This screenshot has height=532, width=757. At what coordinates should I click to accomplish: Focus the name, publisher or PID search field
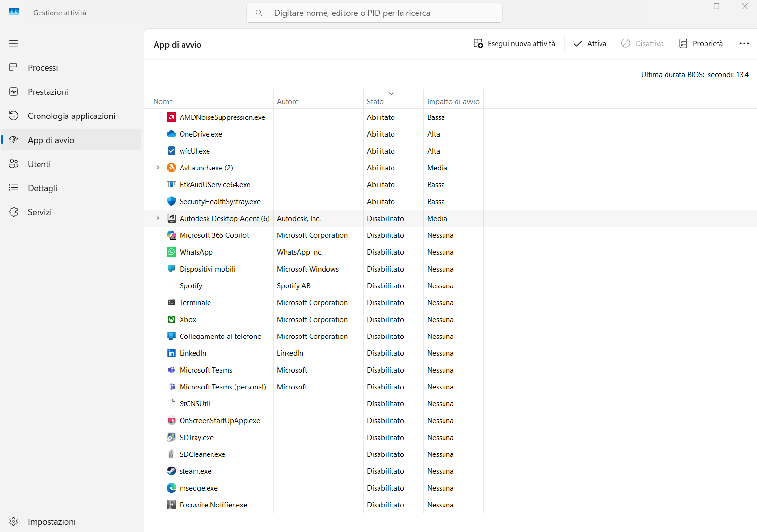click(374, 13)
